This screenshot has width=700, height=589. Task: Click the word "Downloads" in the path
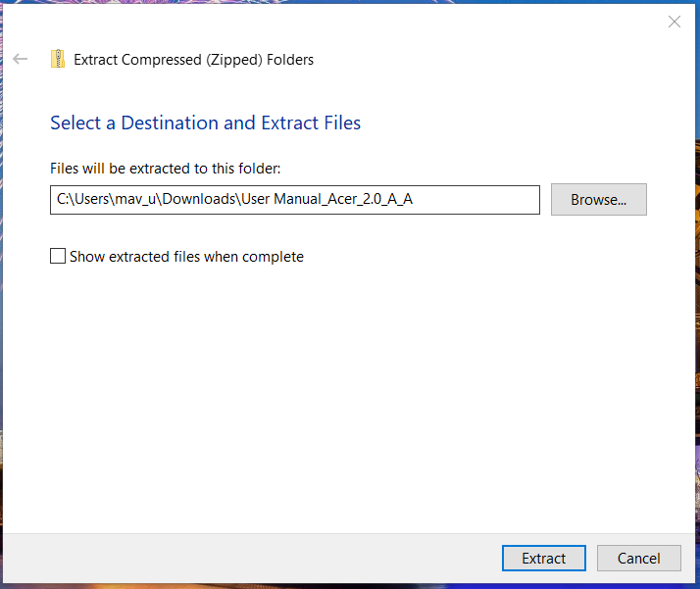[201, 200]
